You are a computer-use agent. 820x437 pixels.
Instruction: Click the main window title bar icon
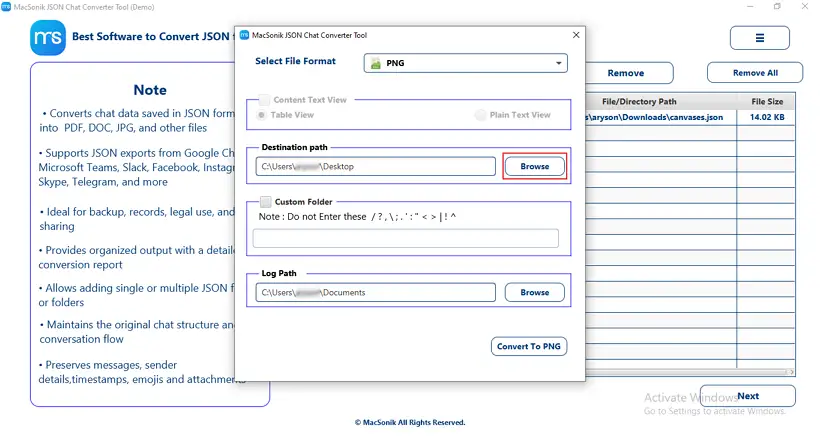(6, 7)
